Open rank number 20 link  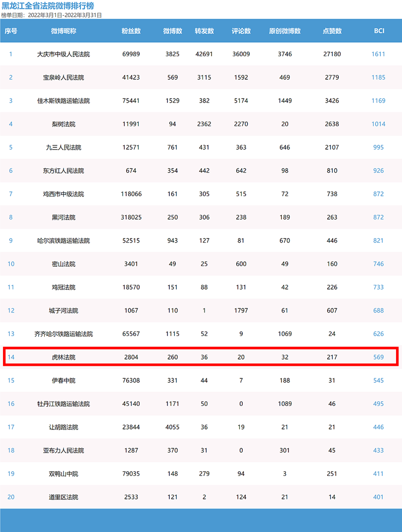coord(11,497)
